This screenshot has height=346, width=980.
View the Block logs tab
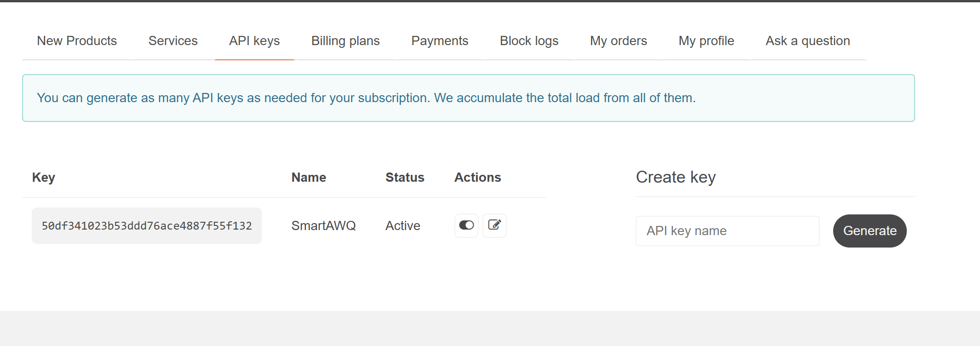529,41
